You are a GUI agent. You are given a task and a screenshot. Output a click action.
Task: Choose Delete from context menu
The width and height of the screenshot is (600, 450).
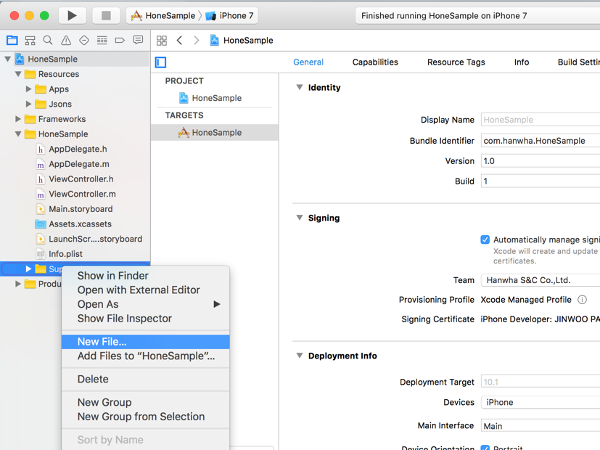point(145,379)
